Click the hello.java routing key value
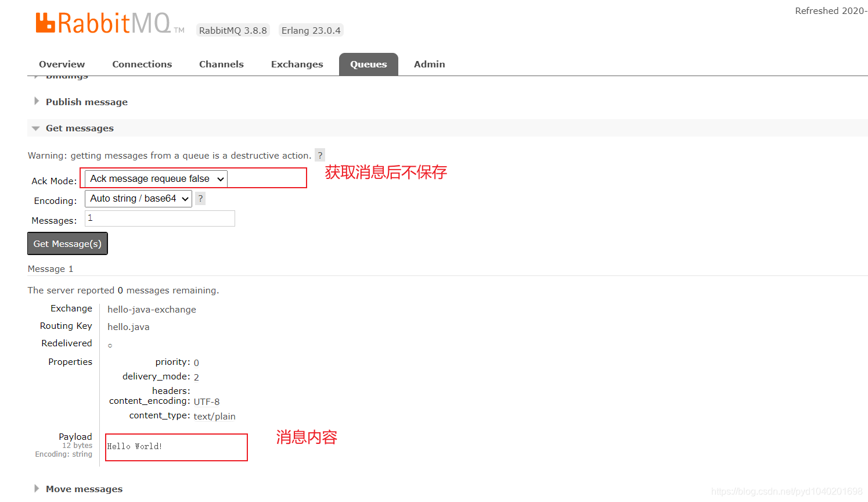Viewport: 868px width, 502px height. click(x=128, y=327)
